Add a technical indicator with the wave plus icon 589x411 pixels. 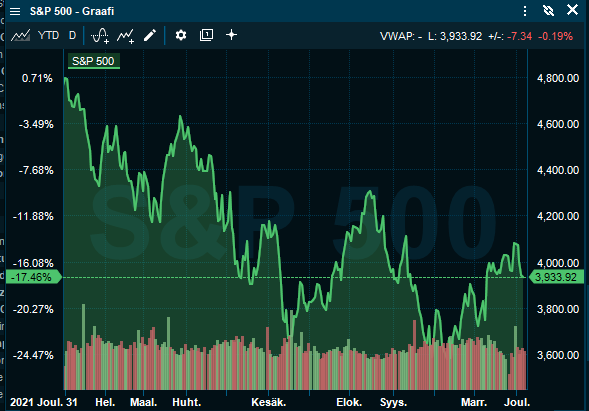pyautogui.click(x=100, y=36)
